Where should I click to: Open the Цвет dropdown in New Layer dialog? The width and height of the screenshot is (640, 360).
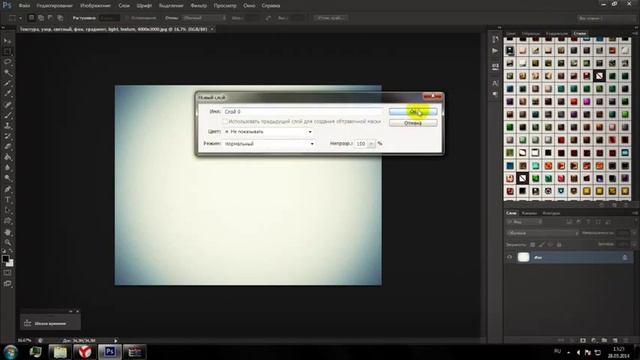[x=268, y=132]
